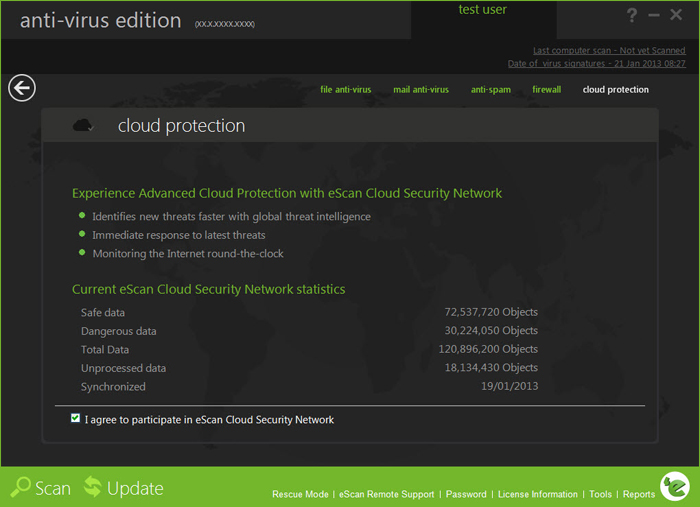Close the anti-virus window
The image size is (700, 507).
[676, 15]
